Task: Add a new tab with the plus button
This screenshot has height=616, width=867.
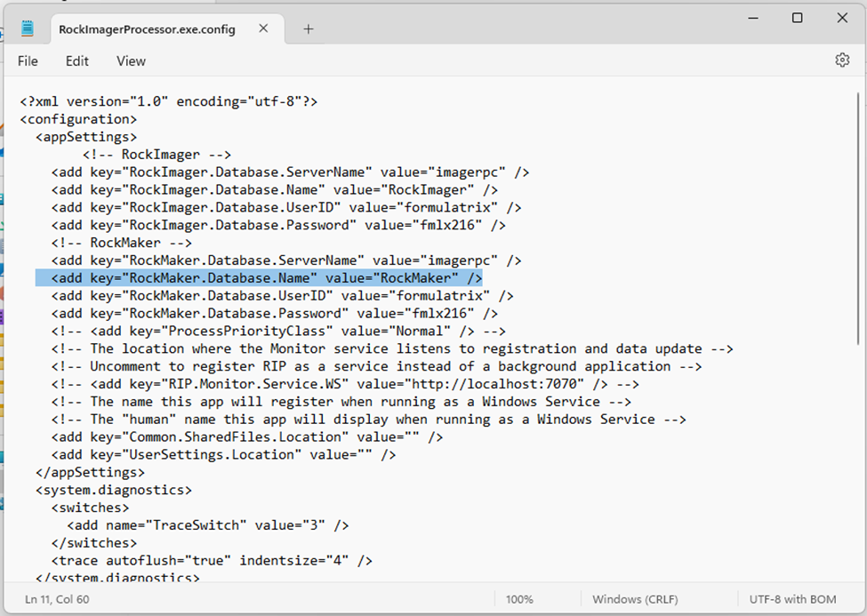Action: (309, 28)
